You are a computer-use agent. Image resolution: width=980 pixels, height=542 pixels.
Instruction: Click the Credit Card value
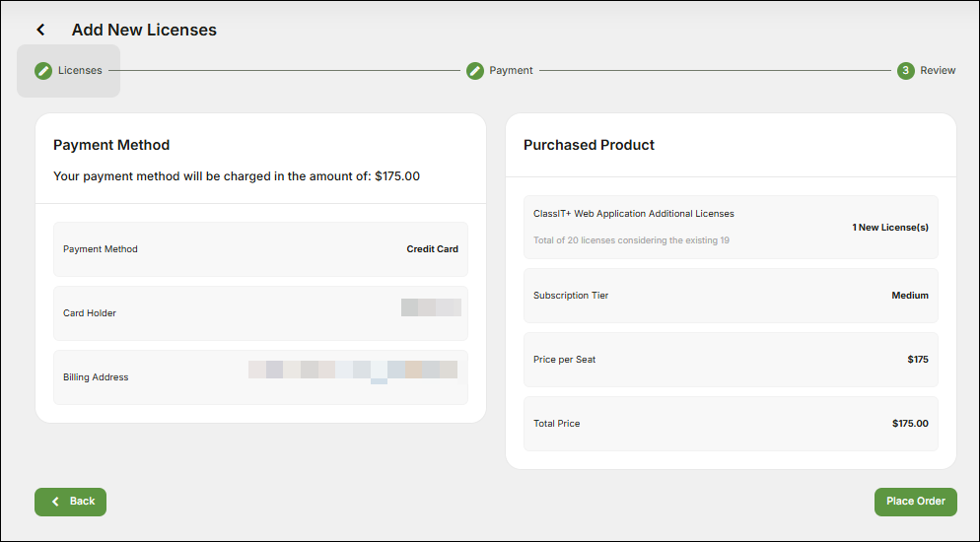[433, 249]
